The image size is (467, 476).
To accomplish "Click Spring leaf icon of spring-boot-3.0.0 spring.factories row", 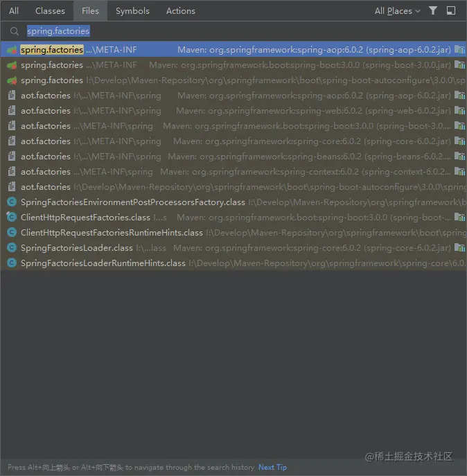I will [12, 64].
